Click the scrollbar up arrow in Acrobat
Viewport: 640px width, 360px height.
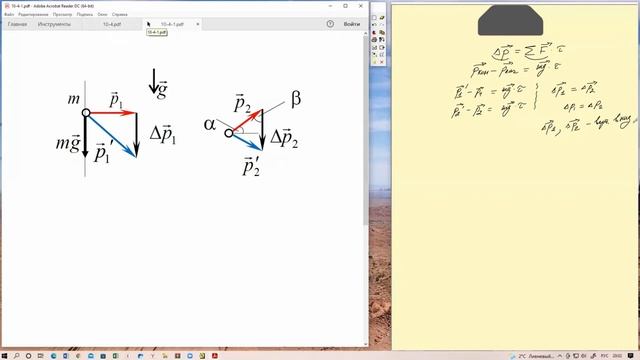click(365, 33)
